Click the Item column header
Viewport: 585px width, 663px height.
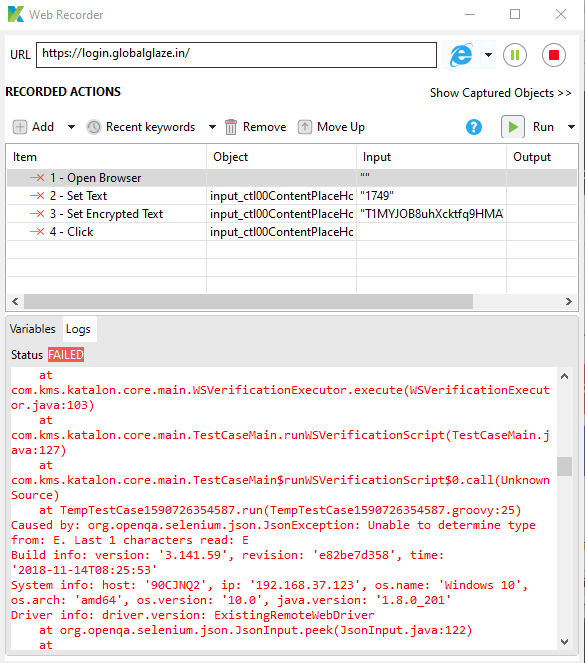(107, 157)
